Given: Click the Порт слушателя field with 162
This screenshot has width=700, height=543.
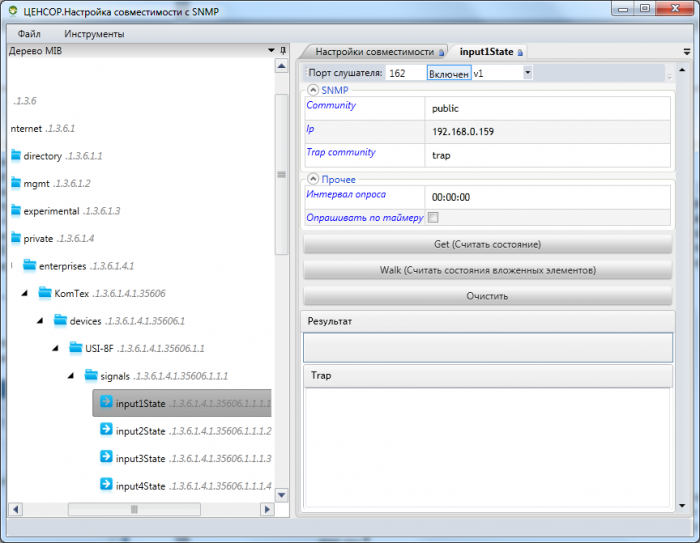Looking at the screenshot, I should [x=405, y=73].
